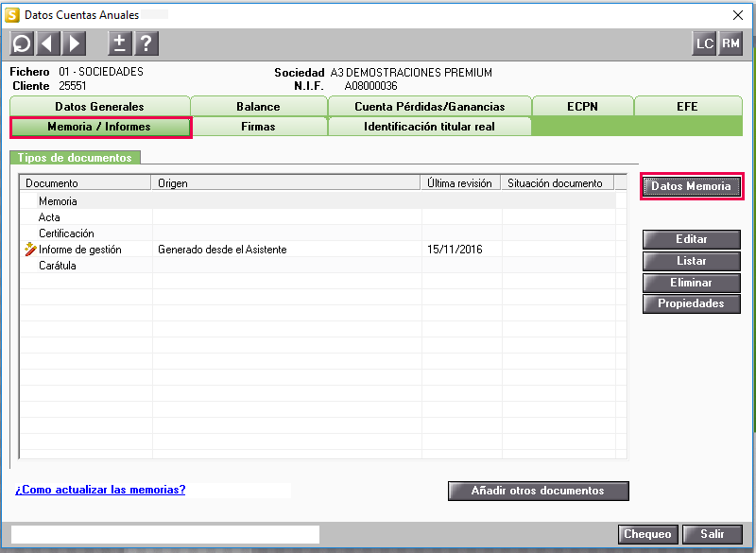Go to previous record with left arrow
Image resolution: width=756 pixels, height=553 pixels.
47,43
